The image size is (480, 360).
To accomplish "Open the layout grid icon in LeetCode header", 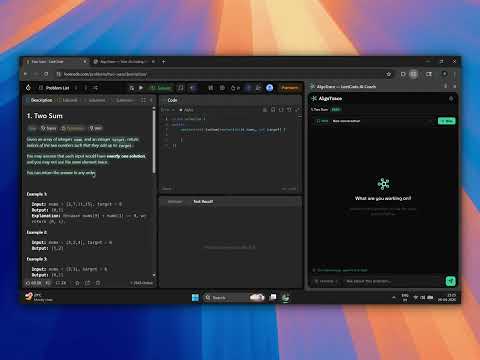I will point(211,88).
